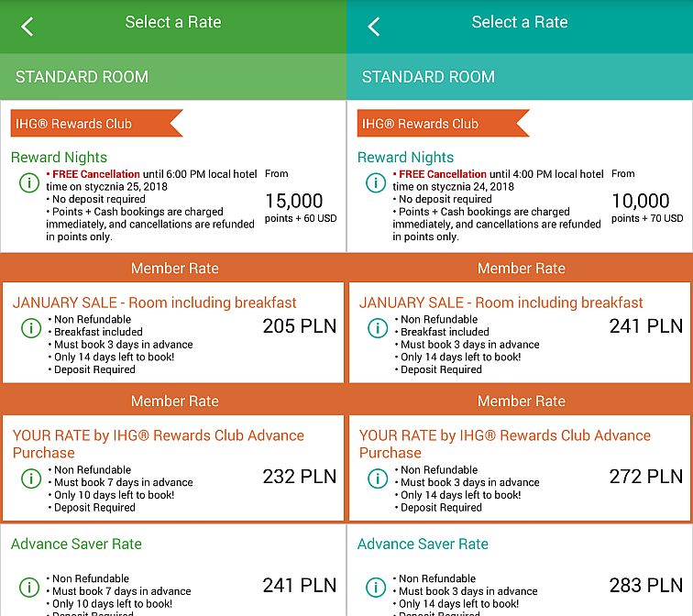Viewport: 693px width, 616px height.
Task: Open right Advance Saver Rate title
Action: (x=423, y=544)
